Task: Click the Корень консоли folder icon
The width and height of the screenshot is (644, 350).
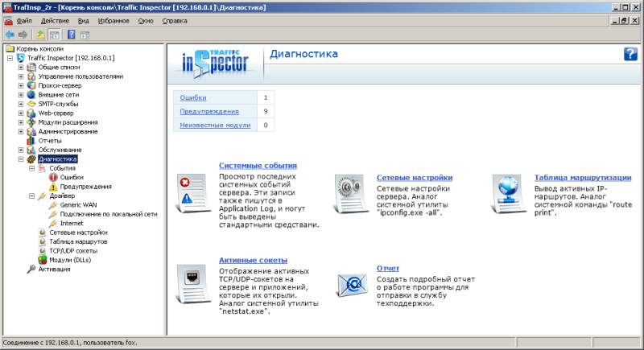Action: tap(10, 49)
